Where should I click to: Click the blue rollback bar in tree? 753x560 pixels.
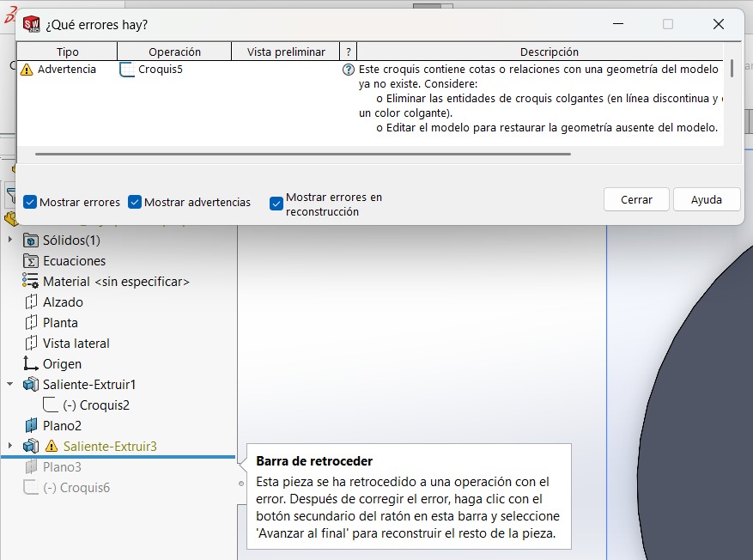click(x=118, y=457)
